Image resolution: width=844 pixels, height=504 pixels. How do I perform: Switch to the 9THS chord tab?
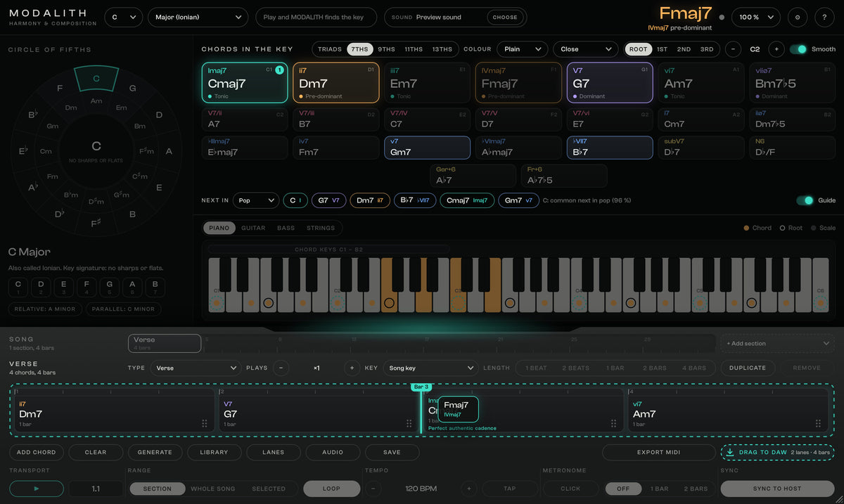pos(386,49)
